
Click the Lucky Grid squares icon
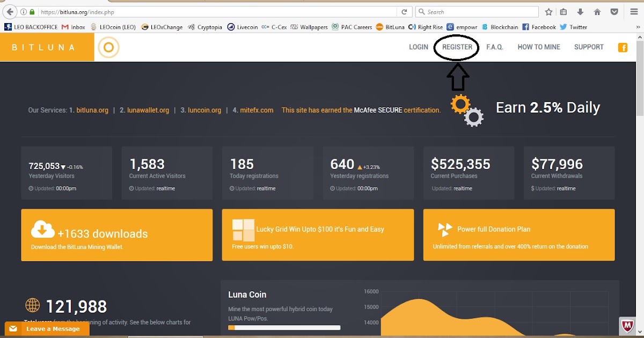tap(244, 230)
